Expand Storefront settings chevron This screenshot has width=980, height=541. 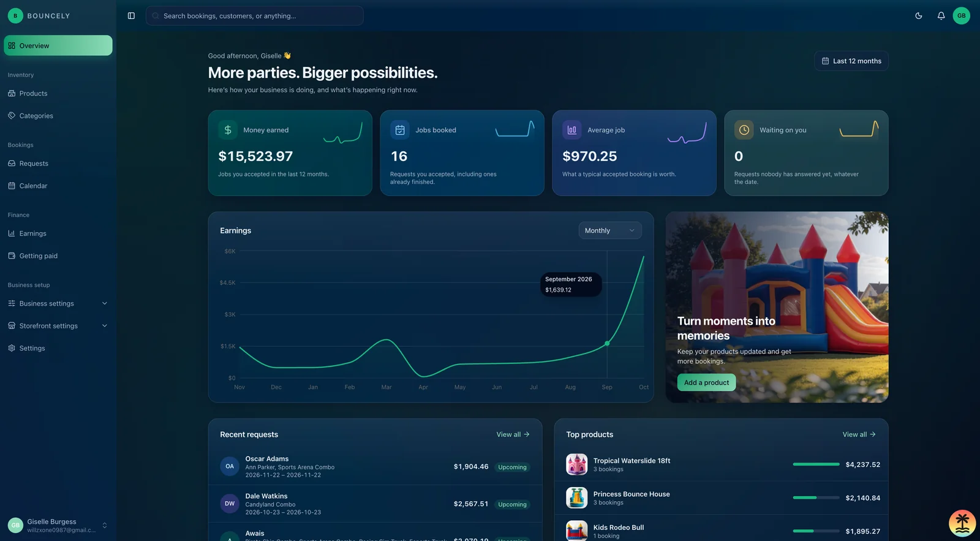105,326
